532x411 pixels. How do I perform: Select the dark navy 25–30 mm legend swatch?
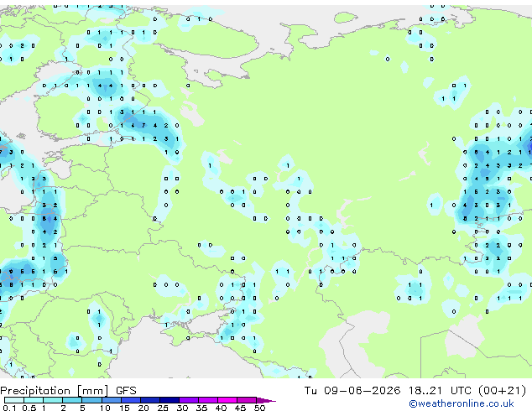(170, 400)
